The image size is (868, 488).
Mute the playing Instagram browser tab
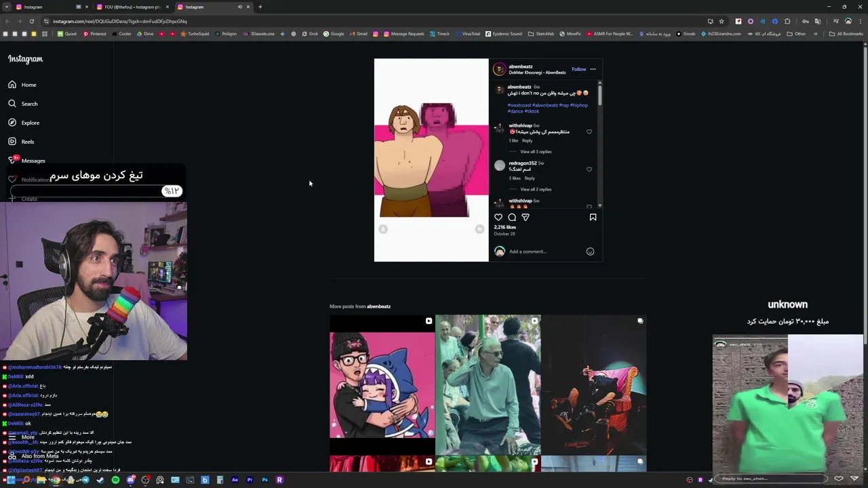tap(239, 7)
